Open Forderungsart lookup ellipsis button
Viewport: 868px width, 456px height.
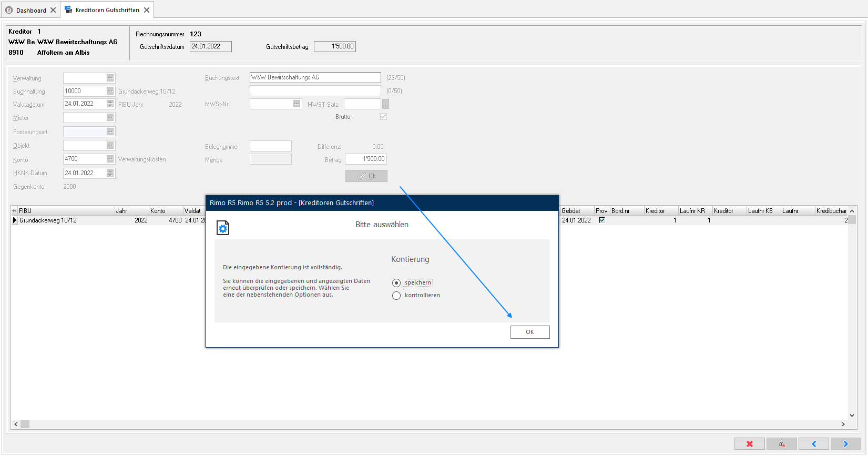pyautogui.click(x=110, y=131)
